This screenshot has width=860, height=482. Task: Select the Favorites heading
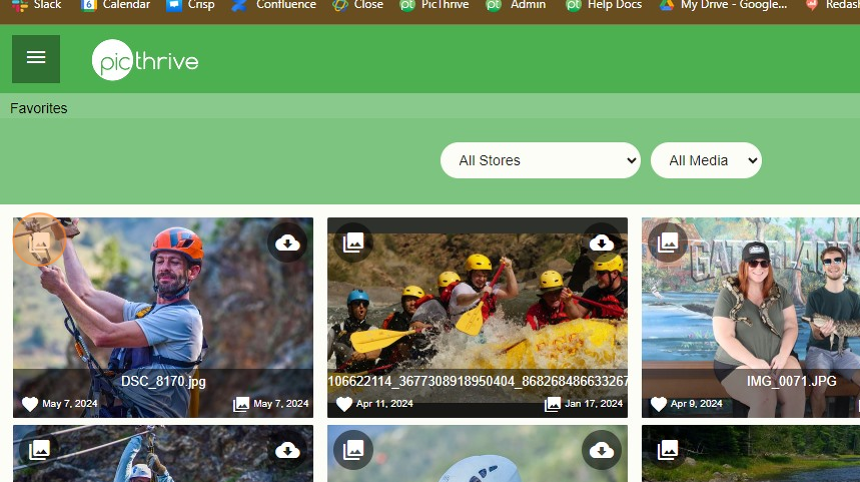[x=38, y=108]
